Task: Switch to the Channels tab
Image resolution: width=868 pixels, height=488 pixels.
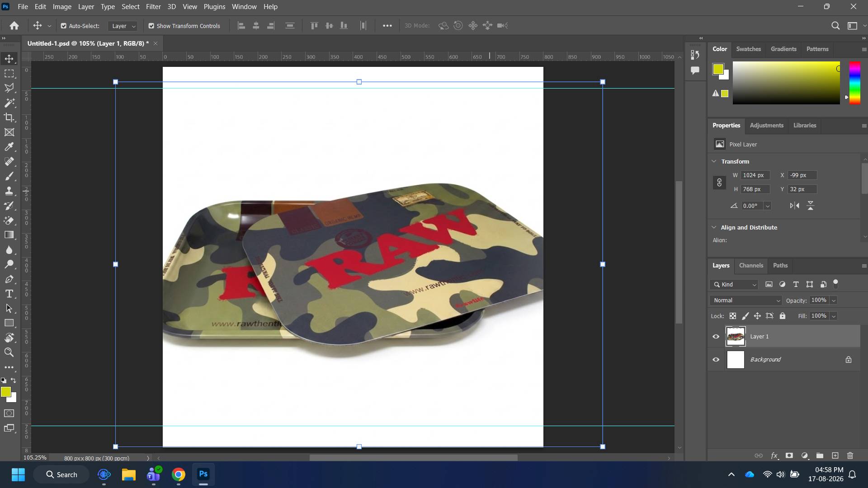Action: click(x=751, y=265)
